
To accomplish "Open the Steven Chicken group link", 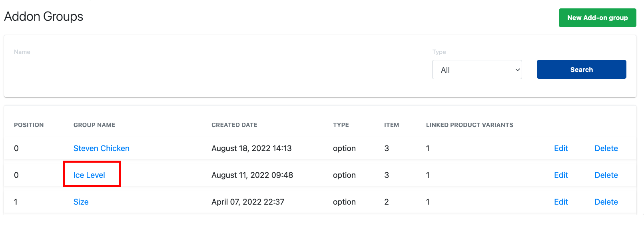I will (102, 148).
